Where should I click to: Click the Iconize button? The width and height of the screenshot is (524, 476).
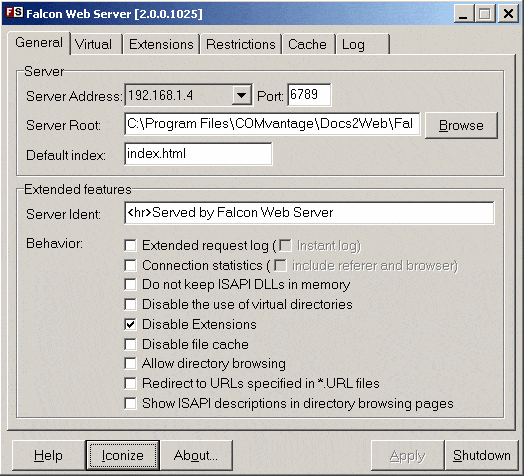click(123, 455)
